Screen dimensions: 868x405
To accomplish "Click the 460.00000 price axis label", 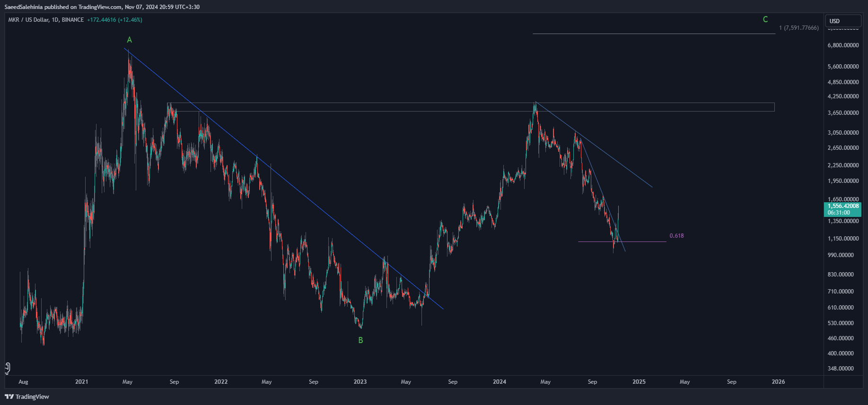I will (841, 338).
